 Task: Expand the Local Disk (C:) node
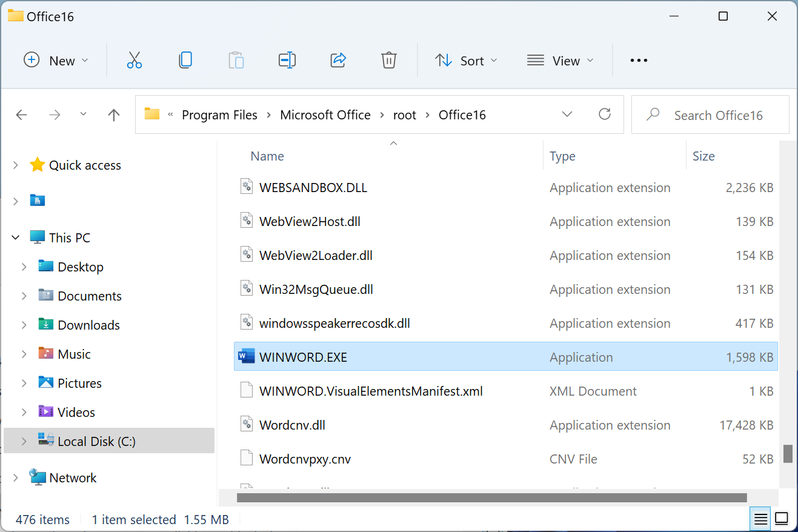(24, 441)
